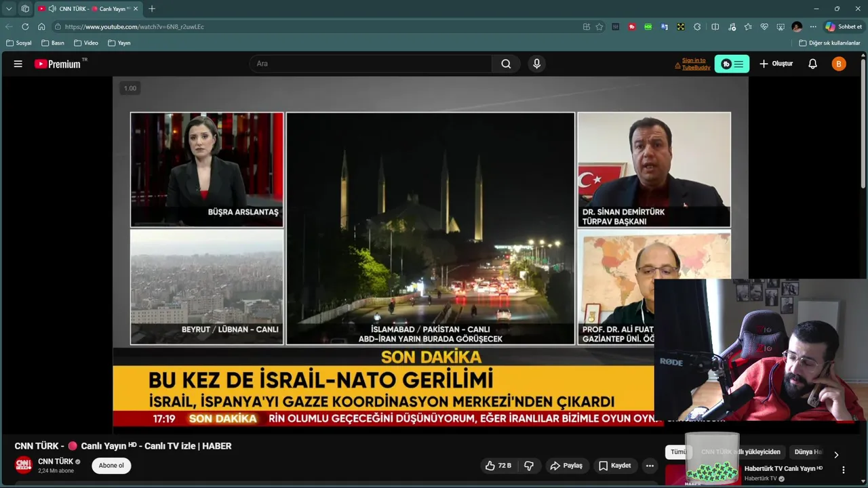This screenshot has width=868, height=488.
Task: Save video with Kaydet button
Action: (x=615, y=466)
